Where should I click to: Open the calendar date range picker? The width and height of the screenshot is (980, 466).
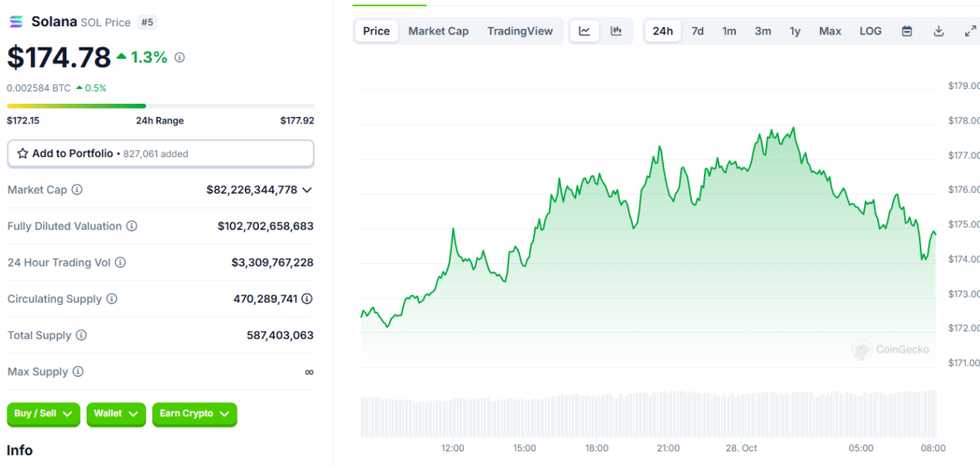click(x=906, y=31)
